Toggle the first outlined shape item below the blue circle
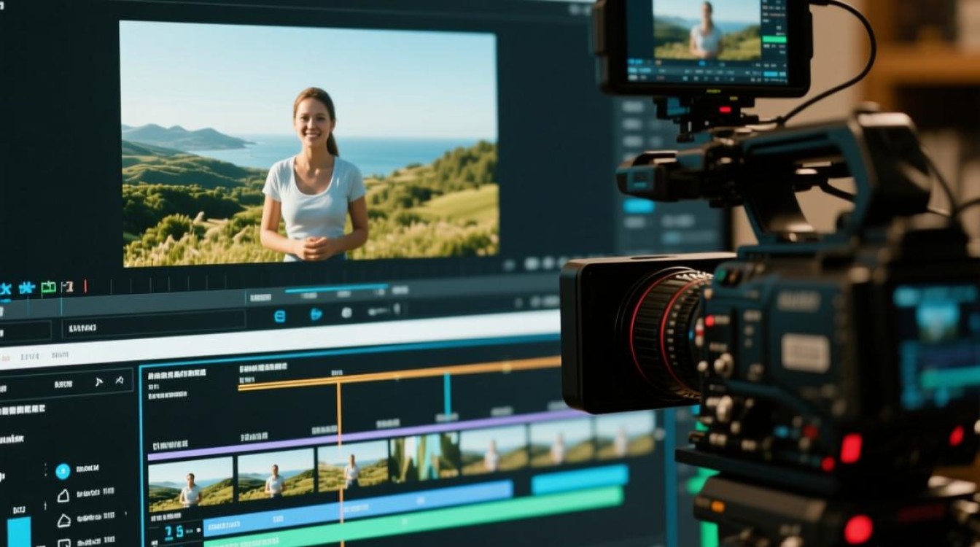Viewport: 980px width, 547px height. (63, 496)
